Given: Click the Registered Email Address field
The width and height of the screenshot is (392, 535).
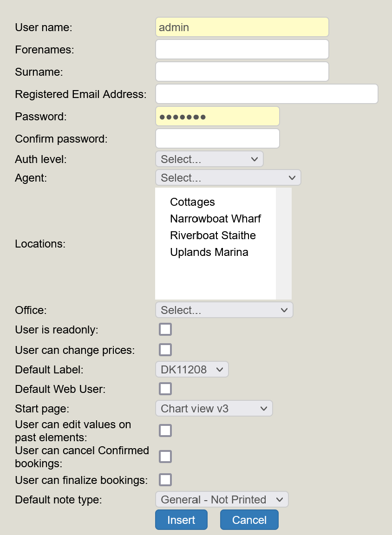Looking at the screenshot, I should pos(267,94).
